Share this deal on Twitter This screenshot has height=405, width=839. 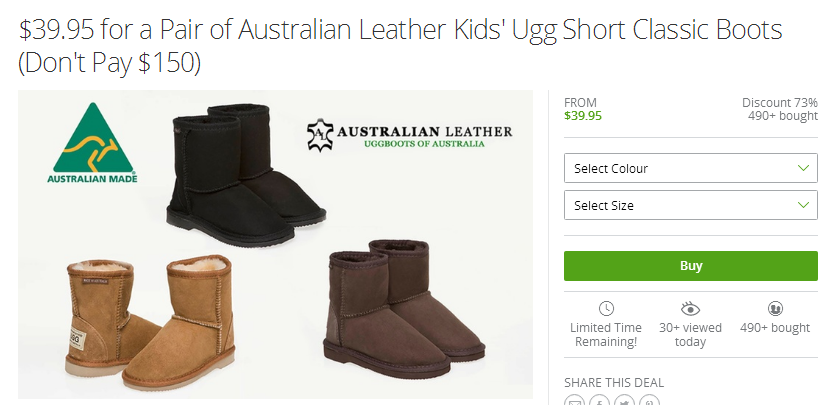(x=624, y=401)
